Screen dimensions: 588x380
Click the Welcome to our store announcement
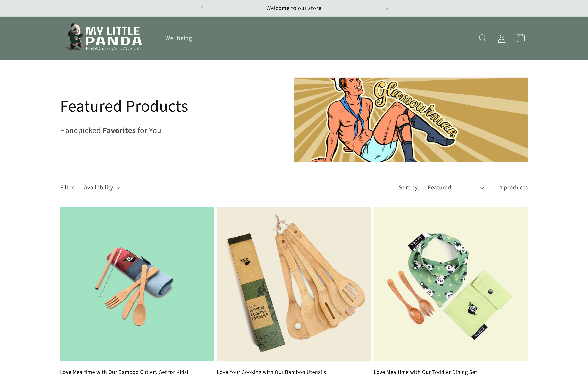click(294, 8)
